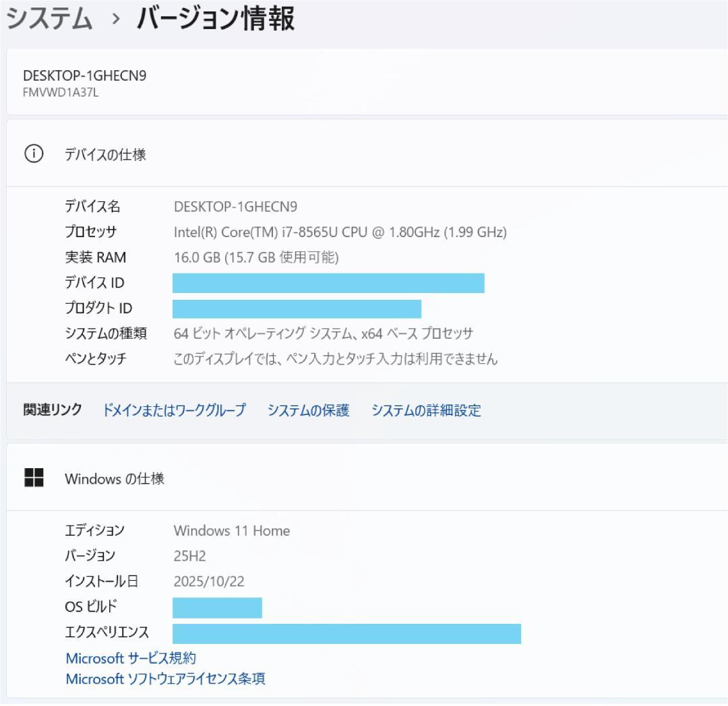Click the システムの種類 label
Image resolution: width=728 pixels, height=706 pixels.
(106, 333)
